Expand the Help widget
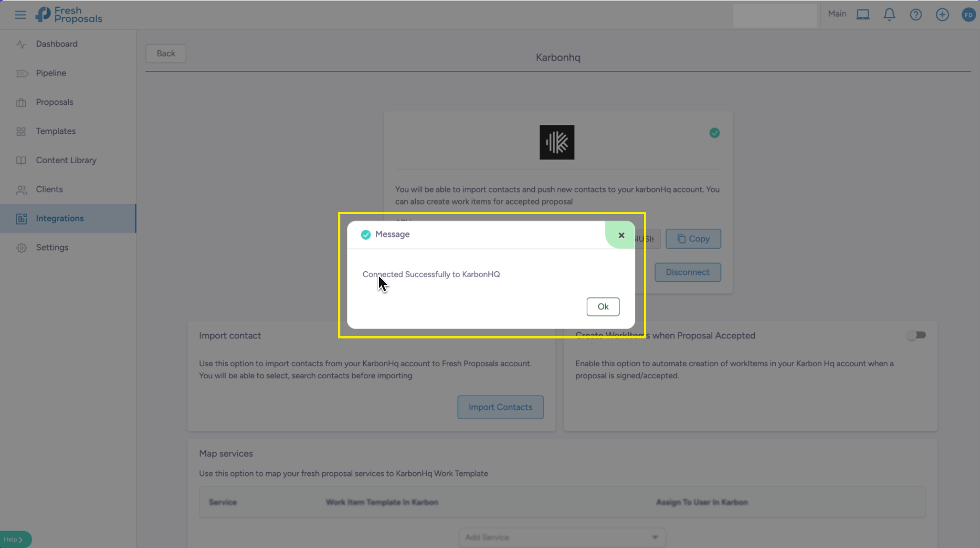Viewport: 980px width, 548px height. click(15, 539)
